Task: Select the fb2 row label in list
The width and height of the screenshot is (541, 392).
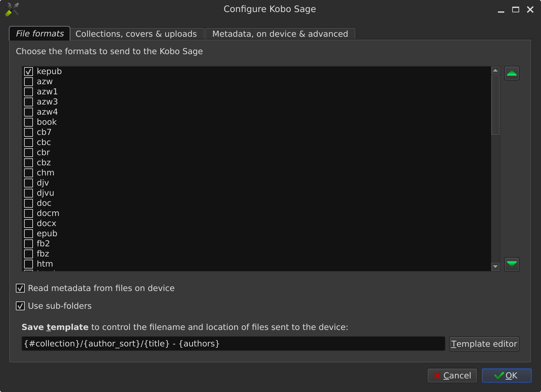Action: pyautogui.click(x=43, y=244)
